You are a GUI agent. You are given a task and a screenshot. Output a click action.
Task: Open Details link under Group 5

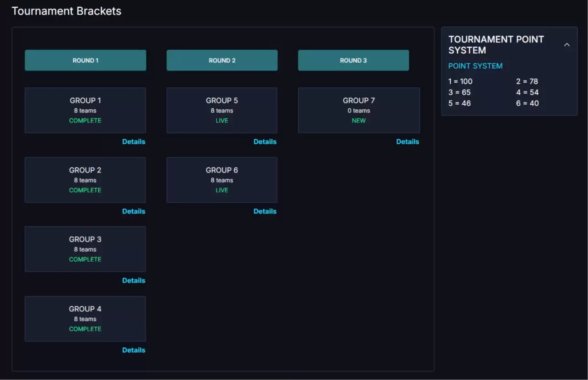(x=265, y=142)
